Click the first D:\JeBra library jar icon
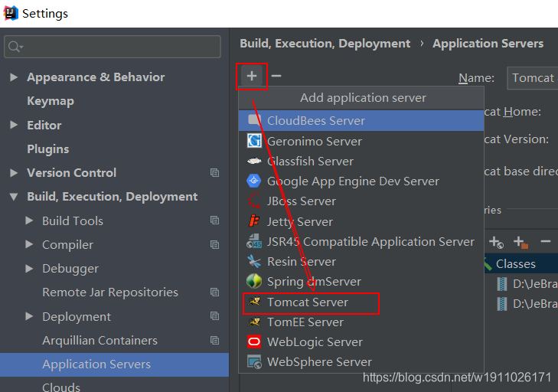The width and height of the screenshot is (558, 392). [x=502, y=284]
